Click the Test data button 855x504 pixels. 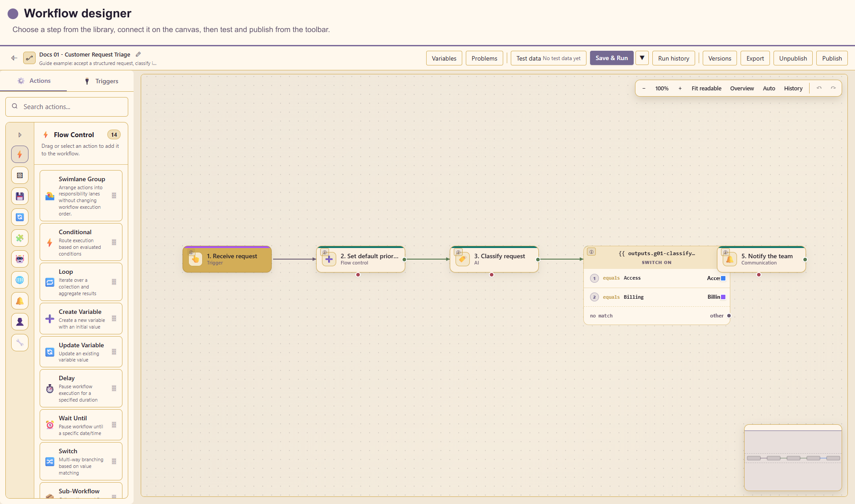coord(548,58)
